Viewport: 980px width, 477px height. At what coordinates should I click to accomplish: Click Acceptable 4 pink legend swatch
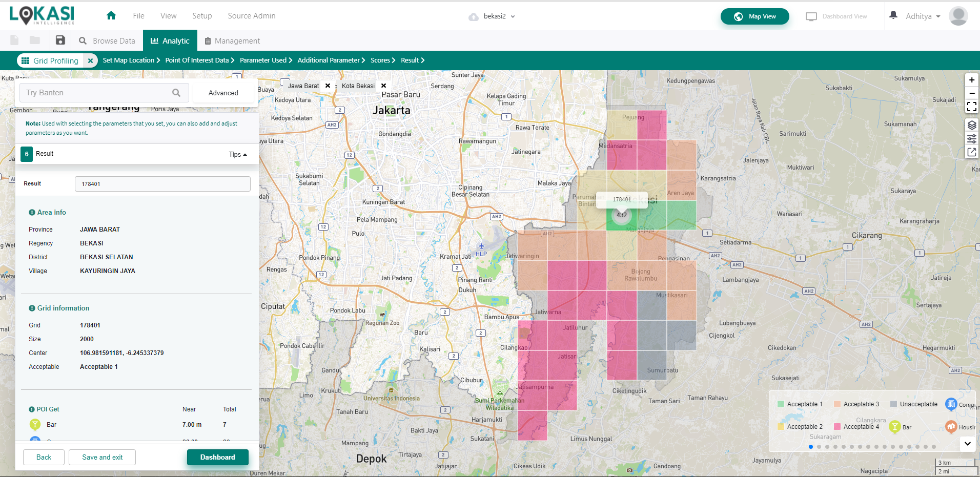837,427
